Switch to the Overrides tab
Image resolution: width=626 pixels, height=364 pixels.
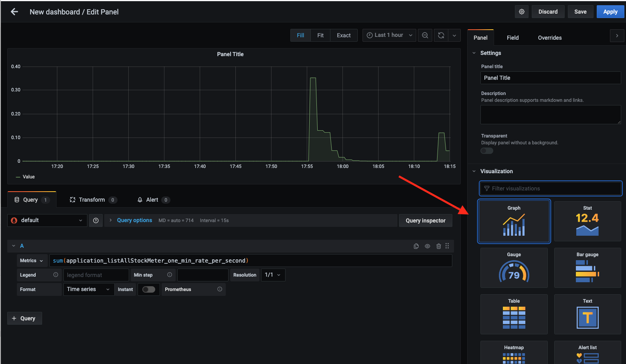pos(549,38)
